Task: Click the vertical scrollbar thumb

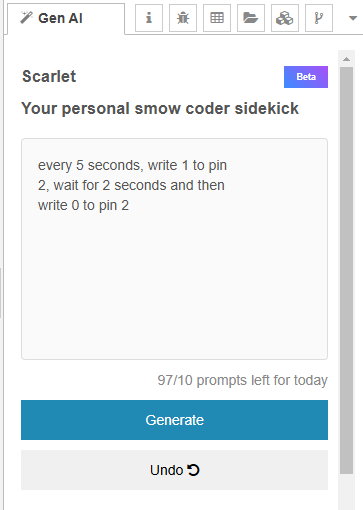Action: pos(346,270)
